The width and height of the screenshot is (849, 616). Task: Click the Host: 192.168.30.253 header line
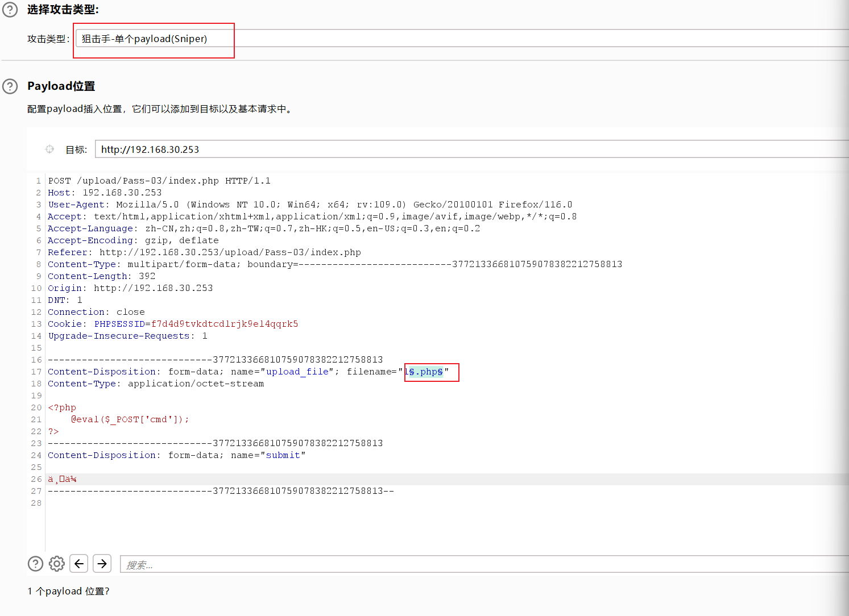[x=105, y=193]
